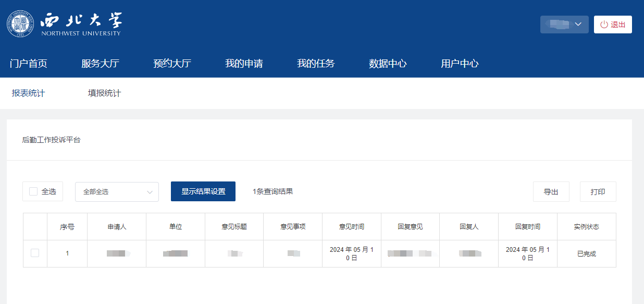Click the 打印 print button

(x=598, y=192)
